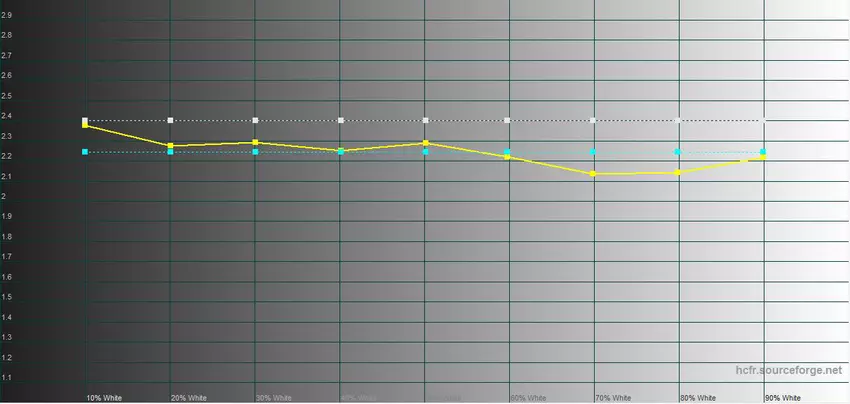Click the 2.9 value on the y-axis

pos(6,15)
